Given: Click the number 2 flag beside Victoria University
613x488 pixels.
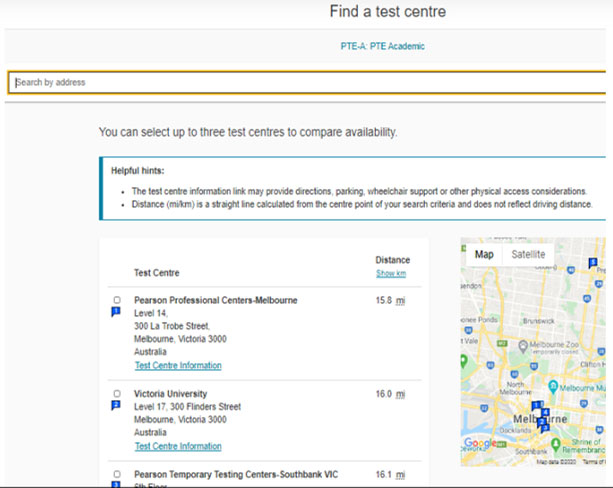Looking at the screenshot, I should (116, 405).
